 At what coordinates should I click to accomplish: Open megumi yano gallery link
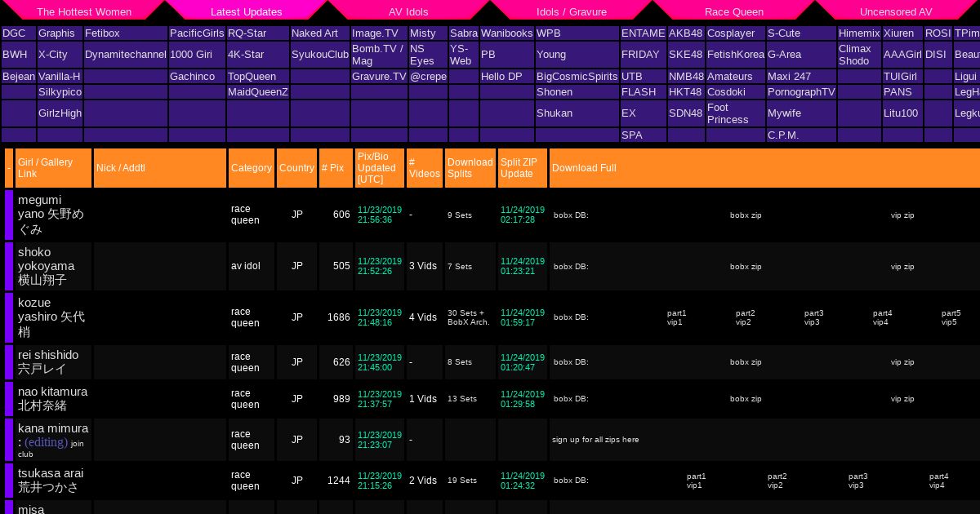(x=51, y=215)
